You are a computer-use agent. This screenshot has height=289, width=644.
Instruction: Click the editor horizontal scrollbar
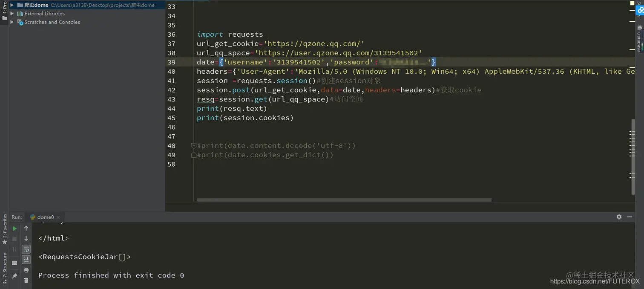click(x=344, y=200)
